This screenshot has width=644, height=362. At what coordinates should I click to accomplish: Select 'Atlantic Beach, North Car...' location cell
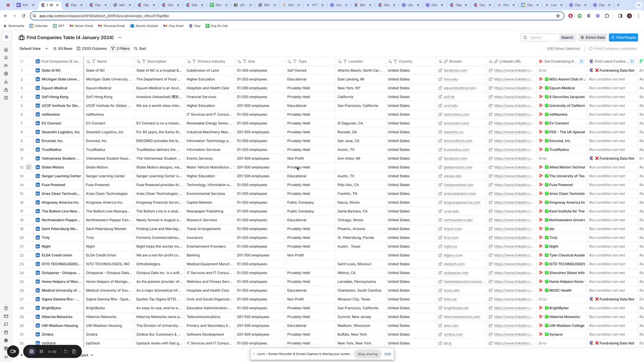pos(360,70)
